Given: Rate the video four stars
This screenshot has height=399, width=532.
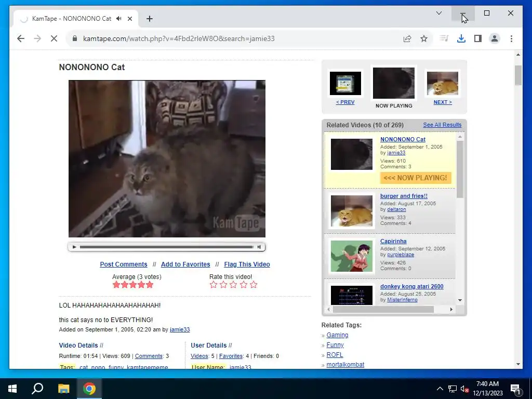Looking at the screenshot, I should click(x=244, y=285).
